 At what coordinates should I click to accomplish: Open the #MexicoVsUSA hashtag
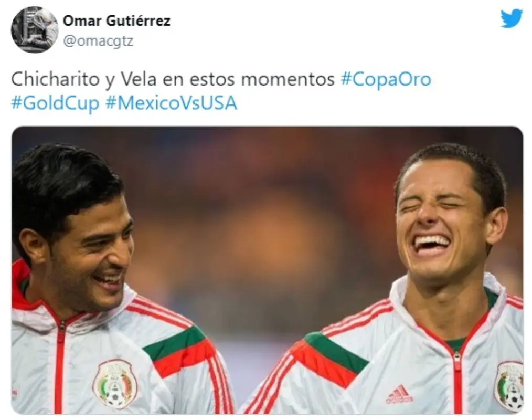tap(172, 103)
